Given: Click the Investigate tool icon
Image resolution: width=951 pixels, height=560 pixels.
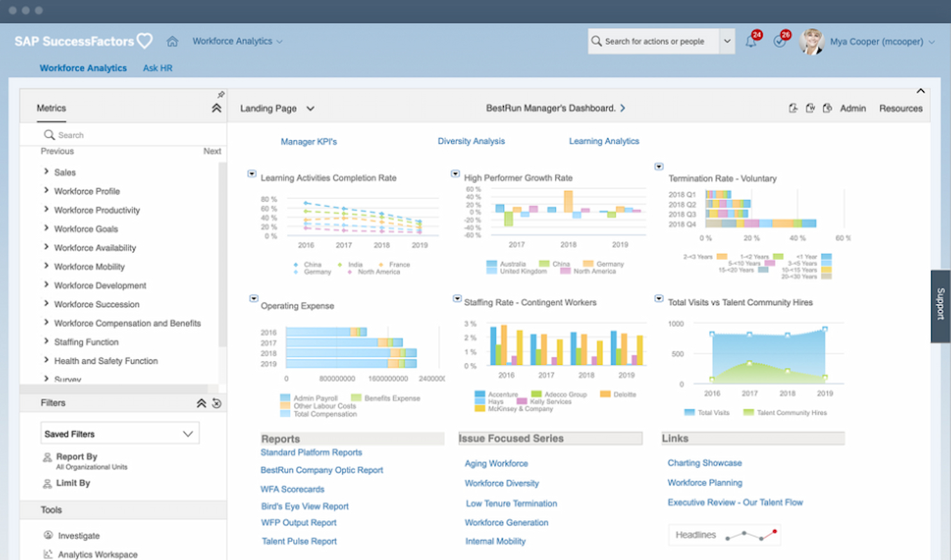Looking at the screenshot, I should (48, 535).
